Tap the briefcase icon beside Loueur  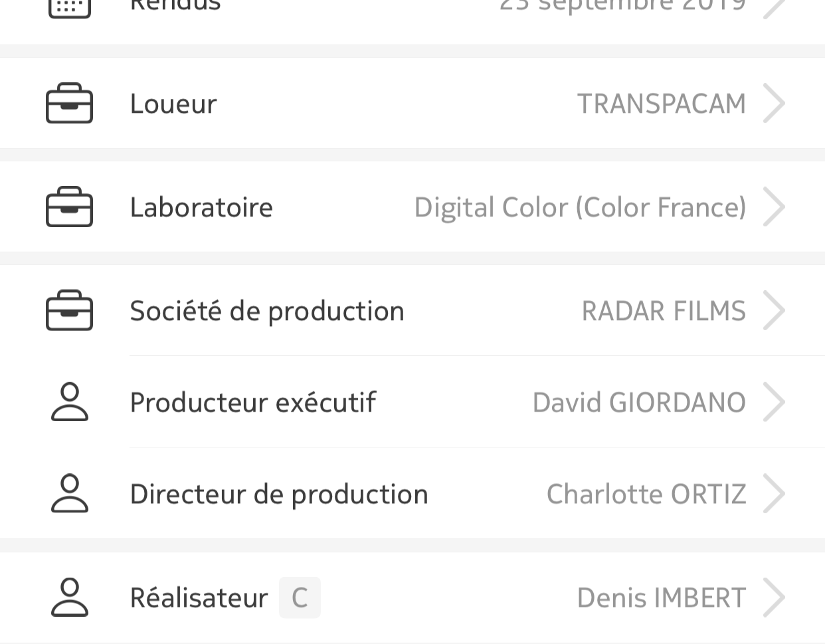click(69, 104)
